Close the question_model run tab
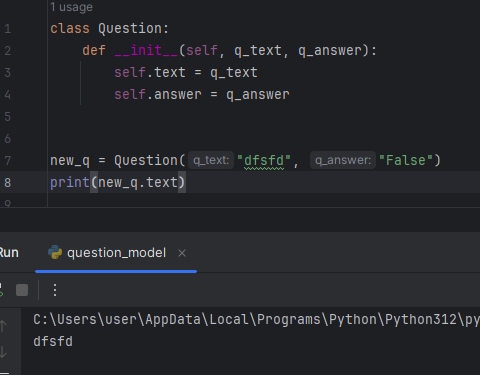Image resolution: width=480 pixels, height=375 pixels. click(x=182, y=253)
